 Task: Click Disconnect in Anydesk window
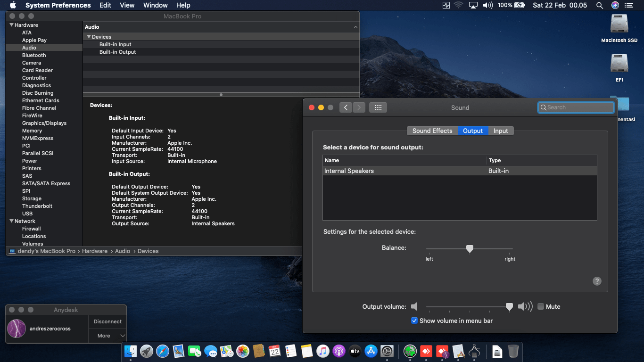107,321
